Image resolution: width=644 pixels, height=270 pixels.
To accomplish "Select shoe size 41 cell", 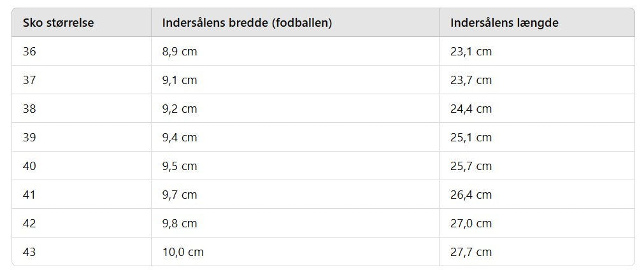I will coord(30,195).
